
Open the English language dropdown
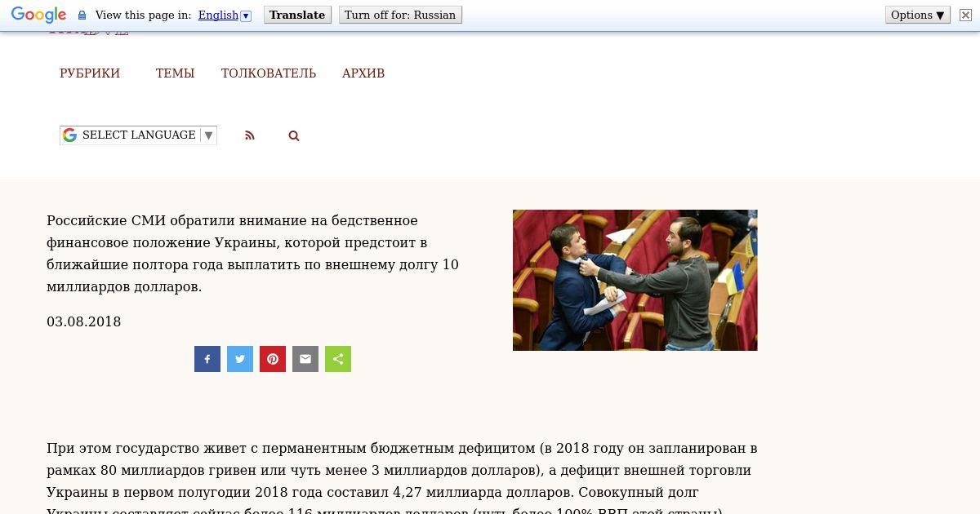point(225,16)
